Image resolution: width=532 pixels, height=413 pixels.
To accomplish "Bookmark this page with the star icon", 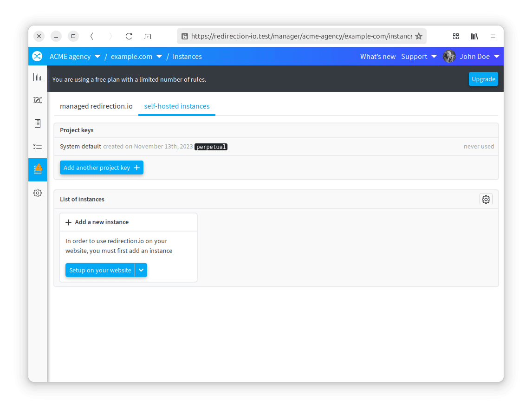I will point(419,36).
